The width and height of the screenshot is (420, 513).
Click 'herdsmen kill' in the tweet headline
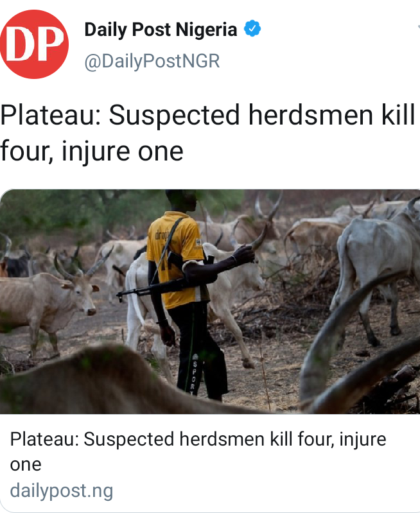[x=331, y=115]
